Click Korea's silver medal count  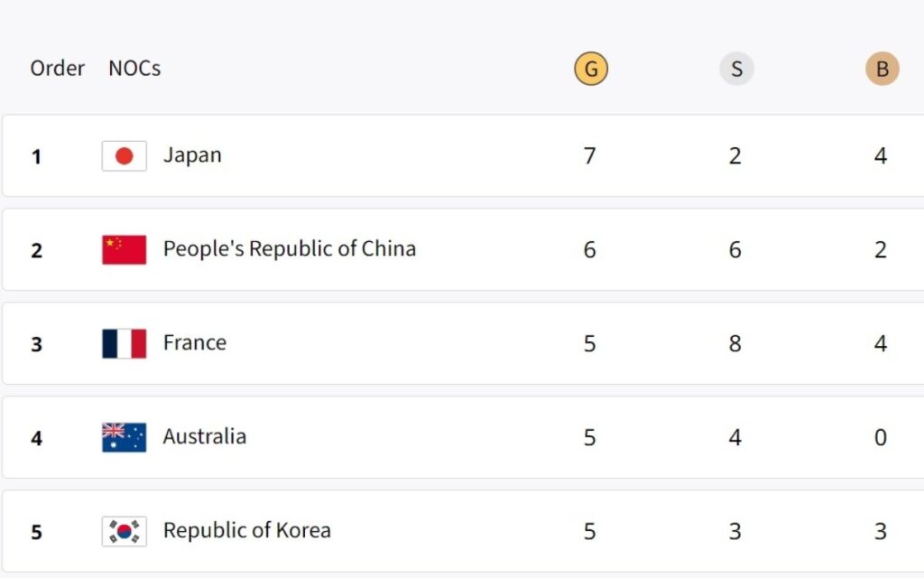pos(735,531)
